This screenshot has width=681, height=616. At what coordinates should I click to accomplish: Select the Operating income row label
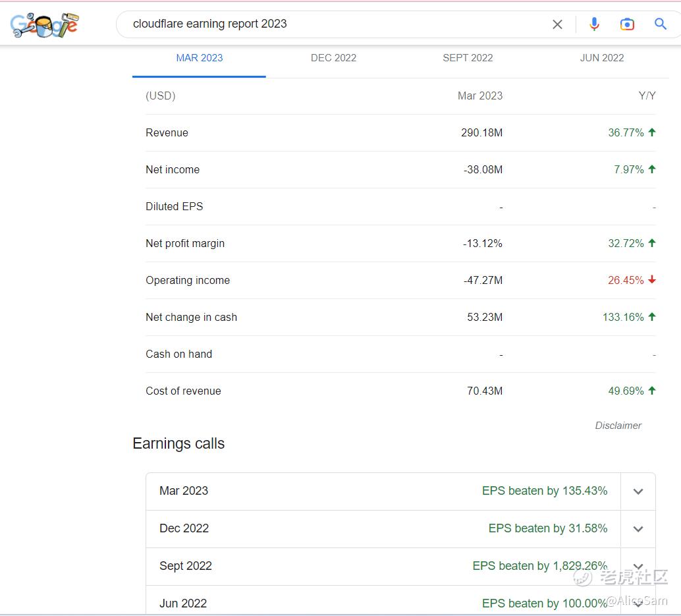188,281
